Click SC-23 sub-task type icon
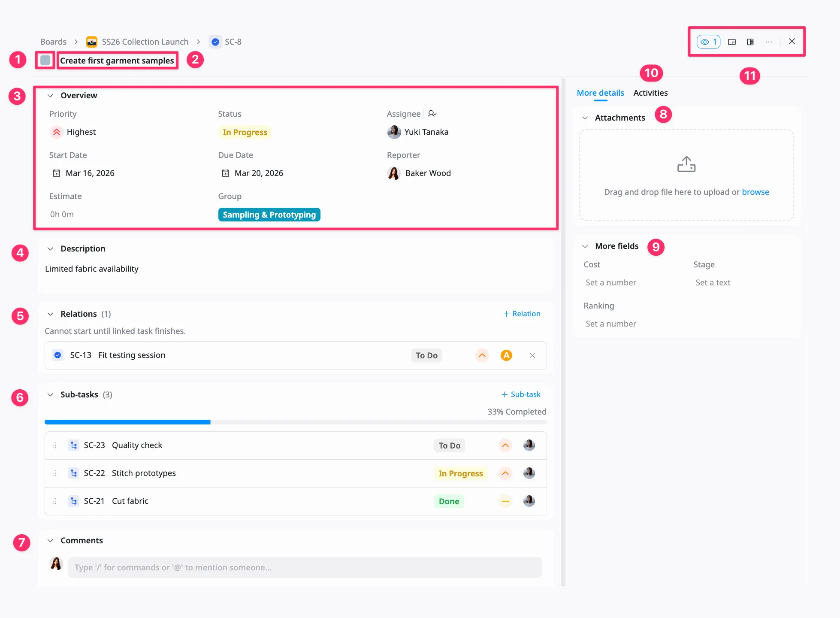 tap(73, 445)
